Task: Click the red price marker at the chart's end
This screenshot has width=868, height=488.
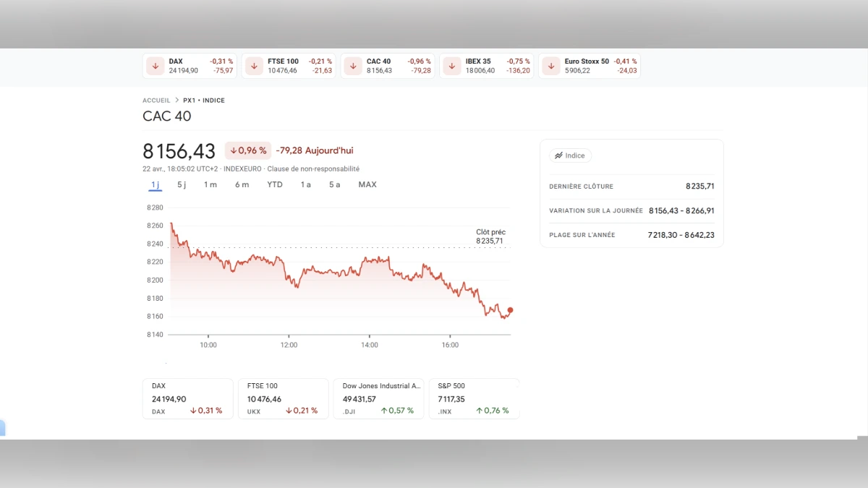Action: pyautogui.click(x=510, y=309)
